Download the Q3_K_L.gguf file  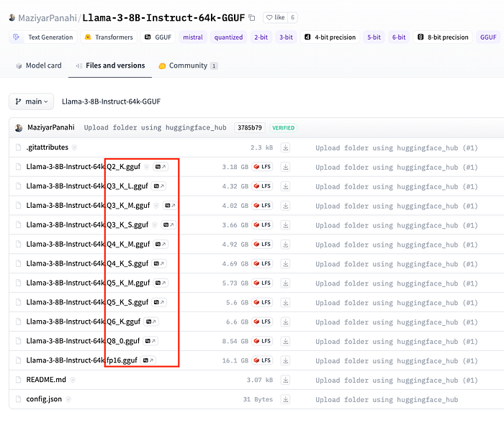point(285,186)
